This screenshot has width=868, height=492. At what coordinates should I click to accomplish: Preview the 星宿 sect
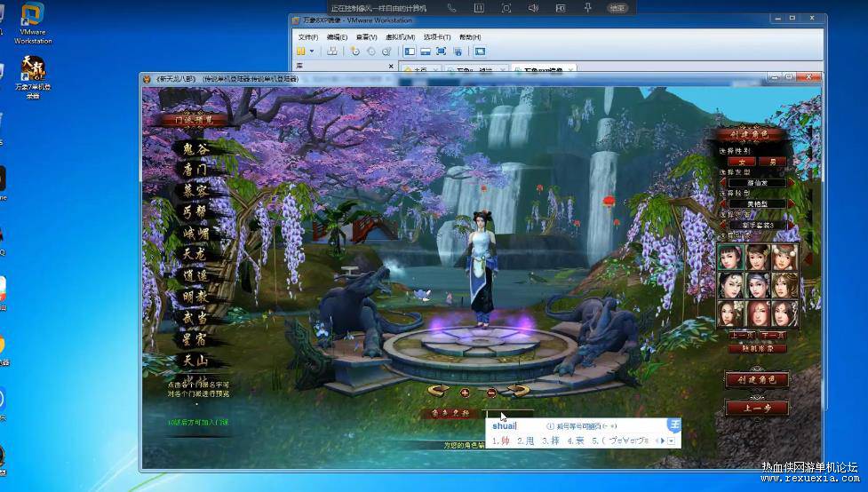(x=196, y=339)
